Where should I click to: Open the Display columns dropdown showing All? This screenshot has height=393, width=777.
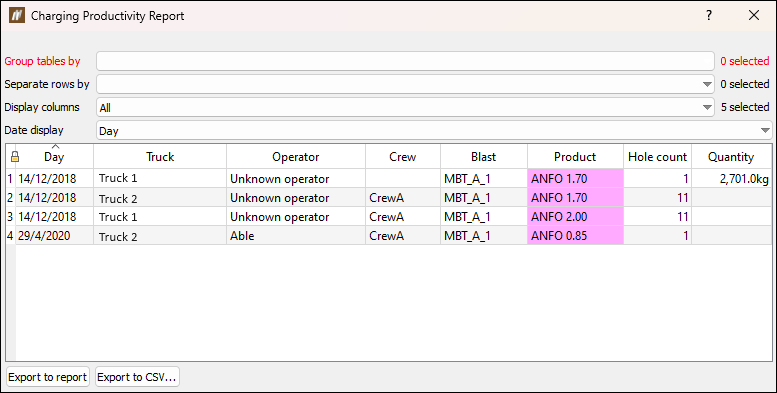405,108
